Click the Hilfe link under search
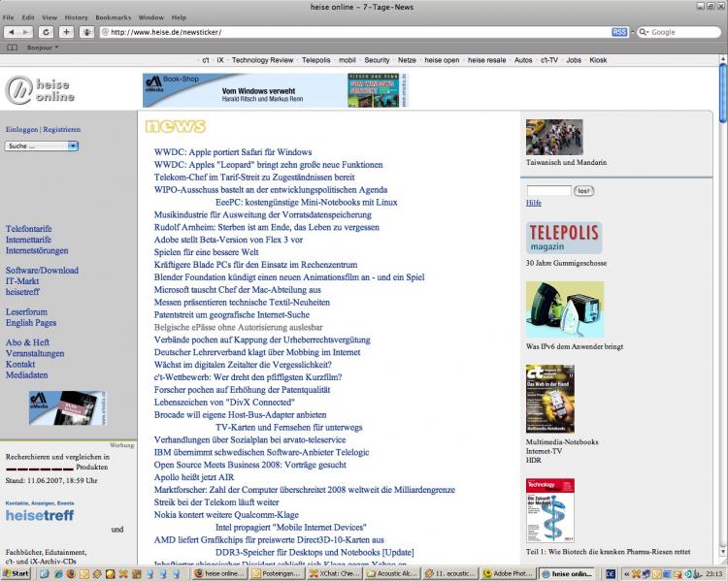Screen dimensions: 728x582 pos(534,203)
